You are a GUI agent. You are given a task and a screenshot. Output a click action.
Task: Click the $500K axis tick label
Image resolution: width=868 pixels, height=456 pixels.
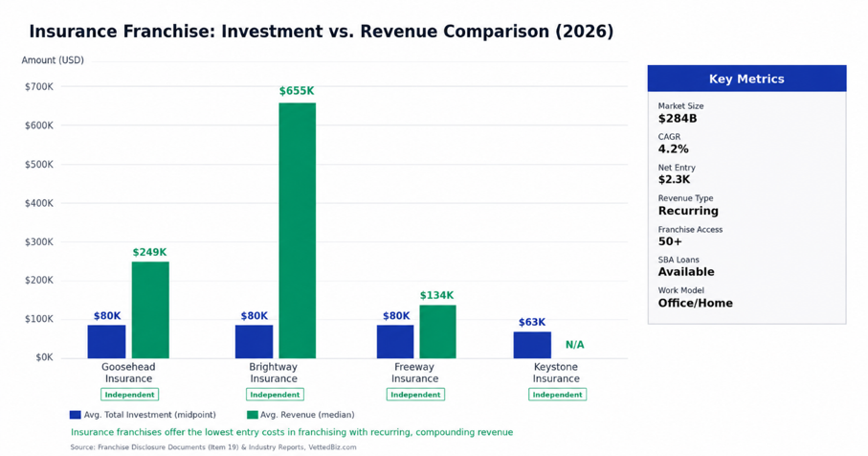pyautogui.click(x=39, y=165)
